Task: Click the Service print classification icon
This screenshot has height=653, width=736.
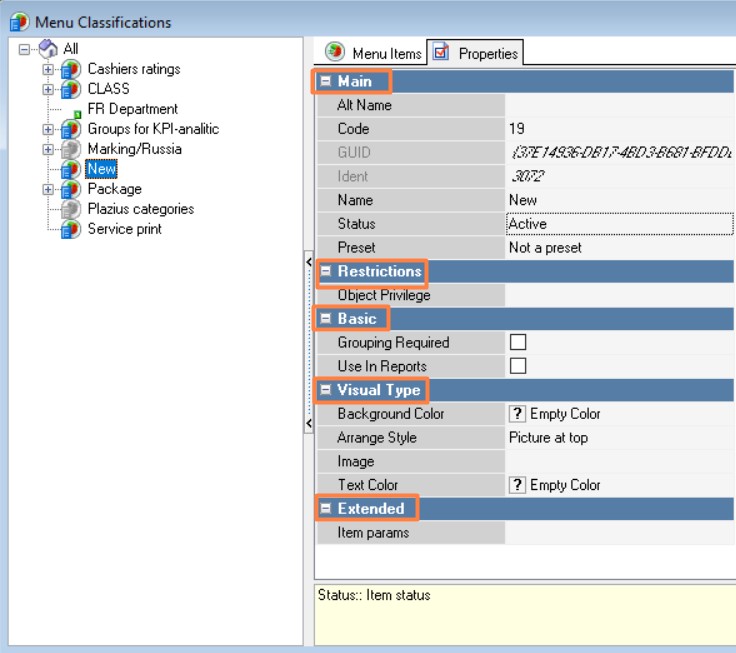Action: (x=70, y=229)
